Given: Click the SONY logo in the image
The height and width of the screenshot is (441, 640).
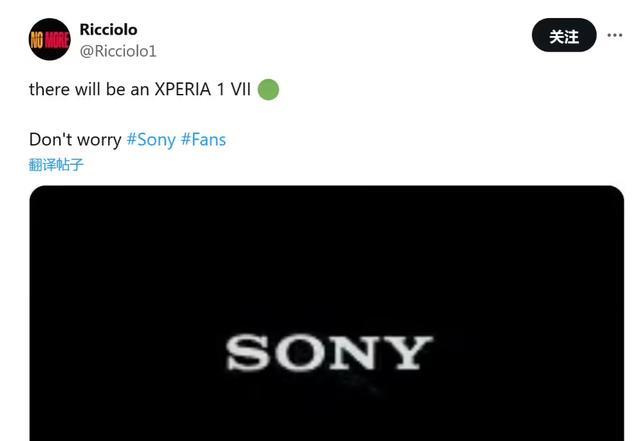Looking at the screenshot, I should 329,353.
